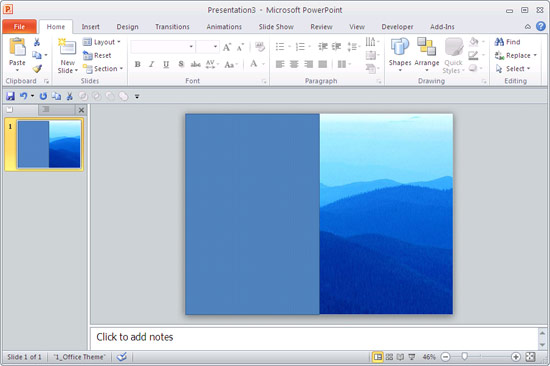This screenshot has height=366, width=550.
Task: Click the Clear Formatting icon
Action: (x=260, y=46)
